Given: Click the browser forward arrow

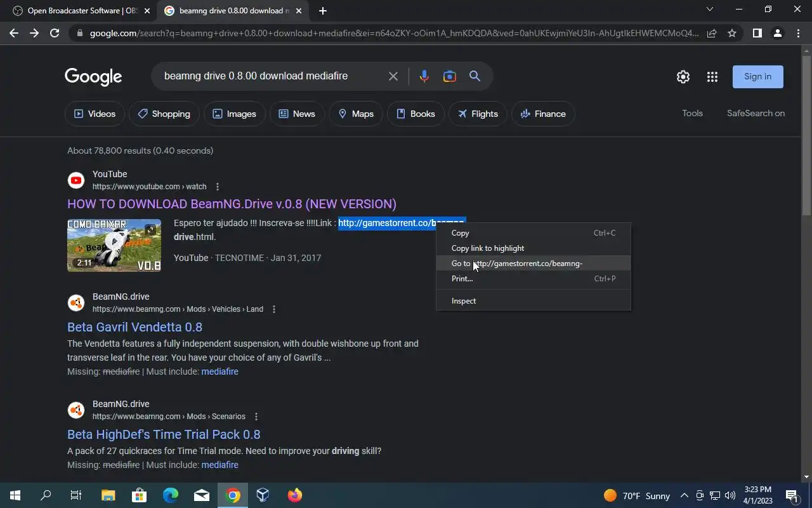Looking at the screenshot, I should 34,33.
